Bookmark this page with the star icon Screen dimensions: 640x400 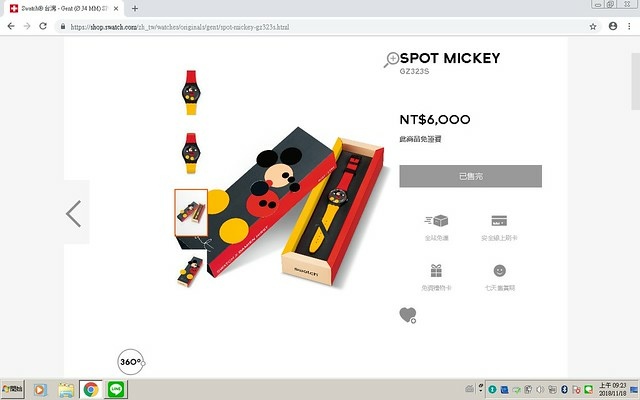593,27
